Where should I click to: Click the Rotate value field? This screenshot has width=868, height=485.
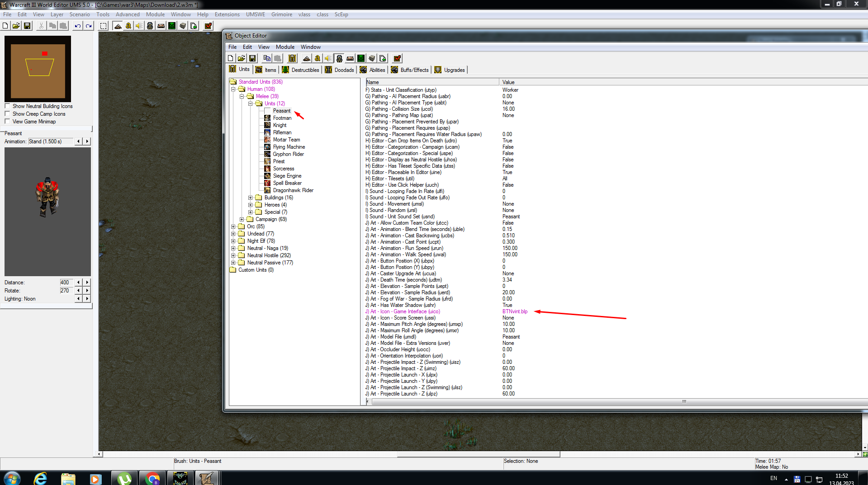click(66, 291)
